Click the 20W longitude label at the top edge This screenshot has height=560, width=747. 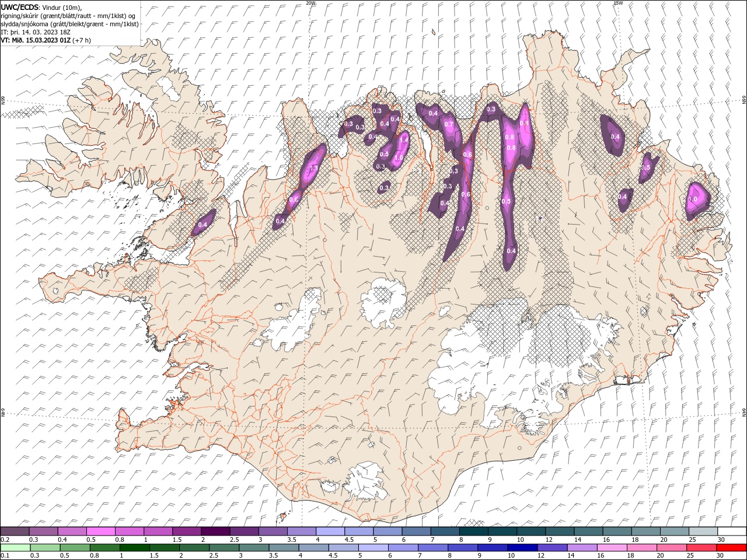tap(310, 3)
